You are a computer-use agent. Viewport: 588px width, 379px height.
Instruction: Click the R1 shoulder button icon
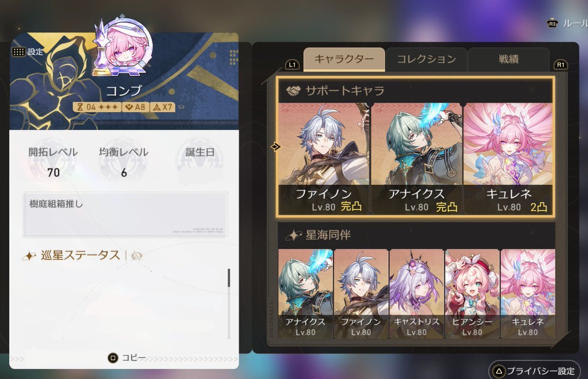click(x=560, y=65)
